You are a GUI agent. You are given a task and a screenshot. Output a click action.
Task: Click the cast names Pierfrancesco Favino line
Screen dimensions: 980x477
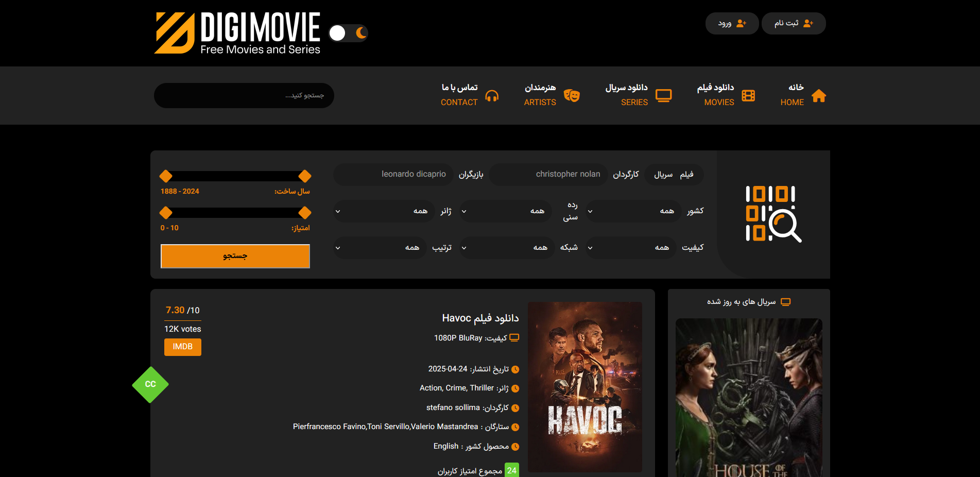[386, 427]
